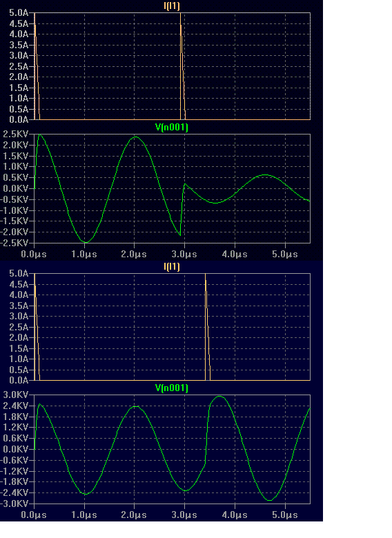Click the -1.8KV axis label
This screenshot has height=538, width=392.
click(14, 481)
